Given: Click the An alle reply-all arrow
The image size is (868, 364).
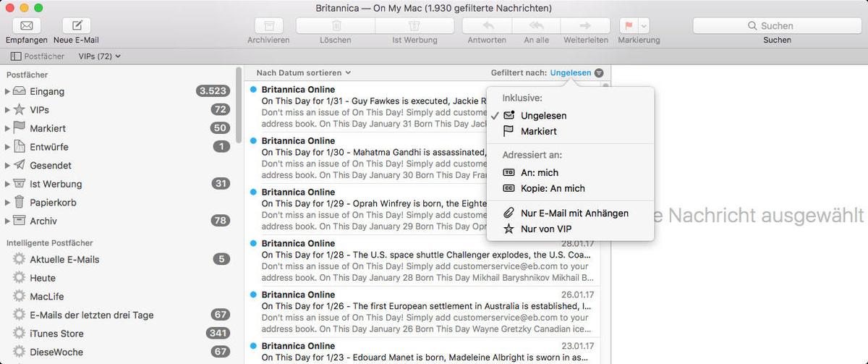Looking at the screenshot, I should [536, 25].
